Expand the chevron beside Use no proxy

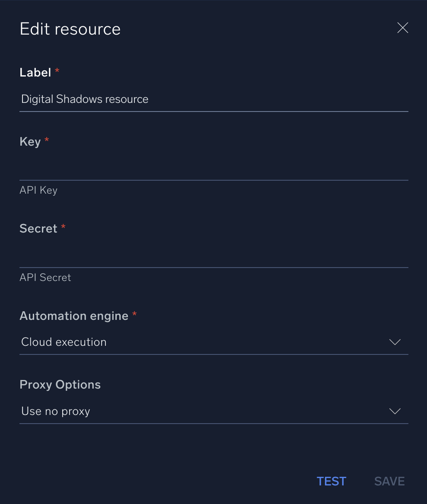395,411
